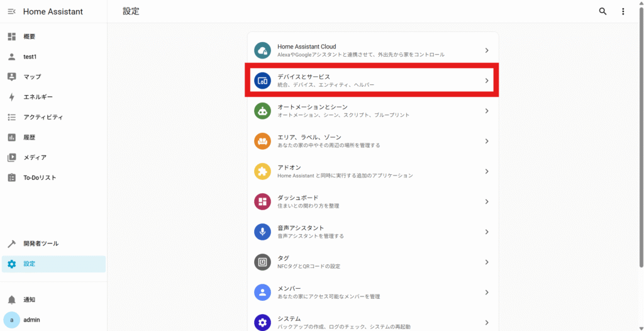
Task: Open 開発者ツール in the sidebar
Action: click(x=40, y=244)
